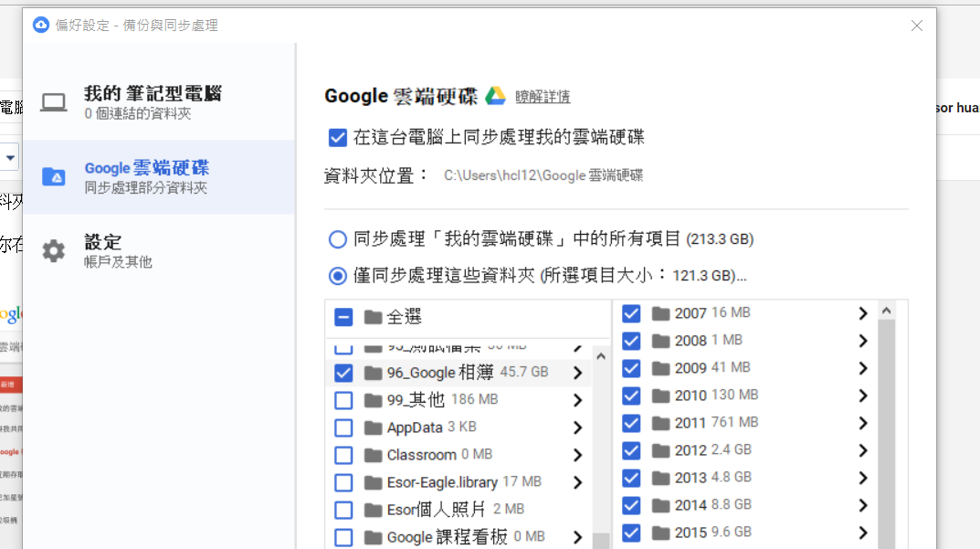Select the 2009 41 MB folder row
980x549 pixels.
[745, 368]
